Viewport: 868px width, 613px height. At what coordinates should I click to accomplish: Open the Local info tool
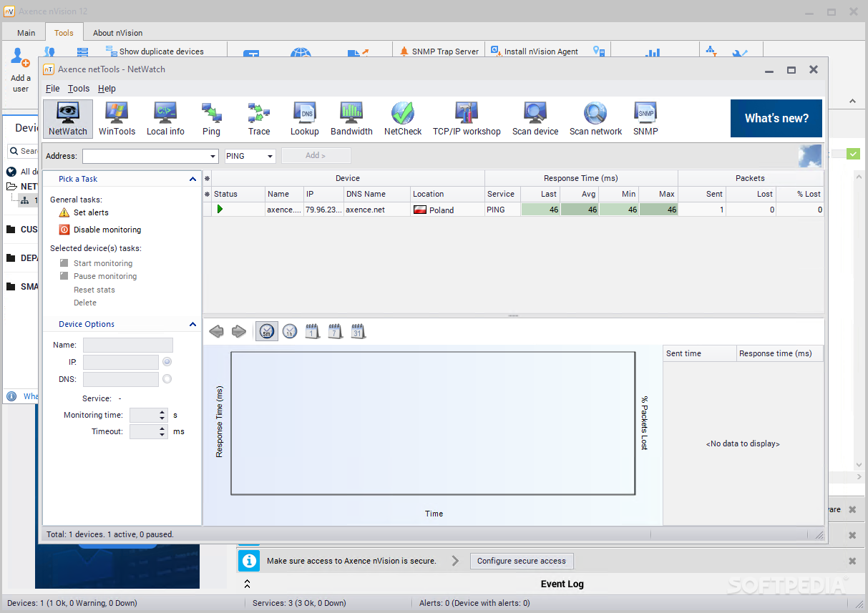pyautogui.click(x=165, y=119)
